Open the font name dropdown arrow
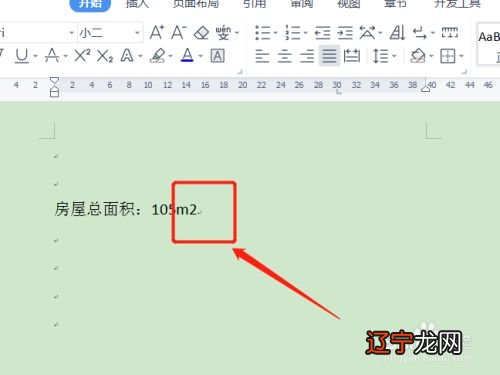Viewport: 500px width, 375px height. pos(71,33)
